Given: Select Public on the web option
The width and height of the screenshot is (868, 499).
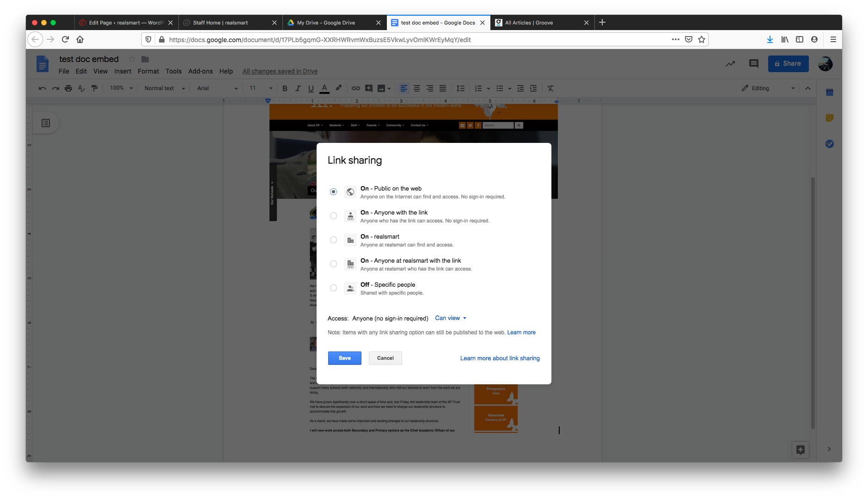Looking at the screenshot, I should 333,192.
